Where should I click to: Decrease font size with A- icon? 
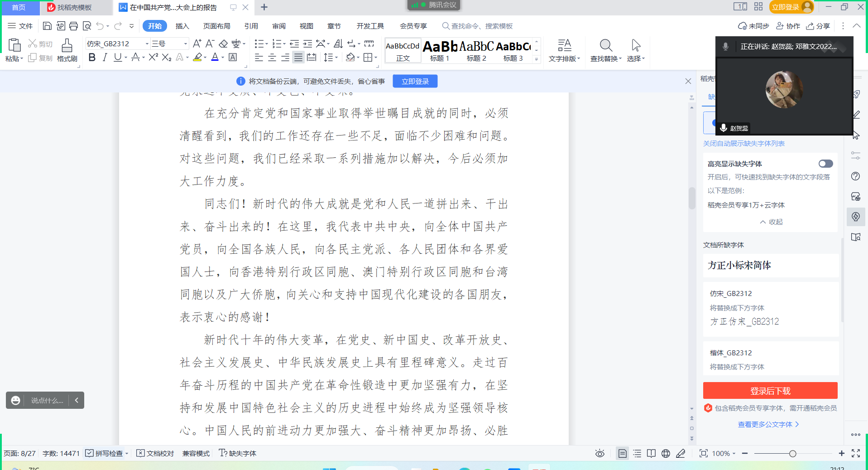pos(210,44)
